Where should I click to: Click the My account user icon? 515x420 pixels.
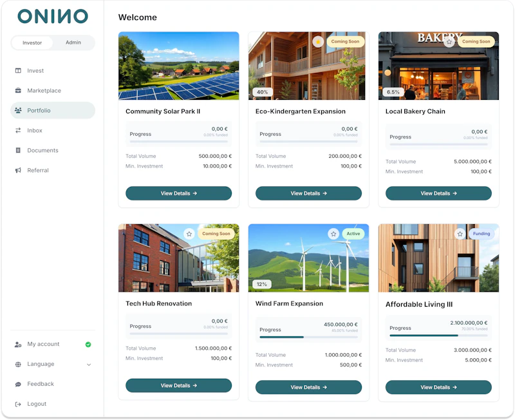pyautogui.click(x=18, y=345)
